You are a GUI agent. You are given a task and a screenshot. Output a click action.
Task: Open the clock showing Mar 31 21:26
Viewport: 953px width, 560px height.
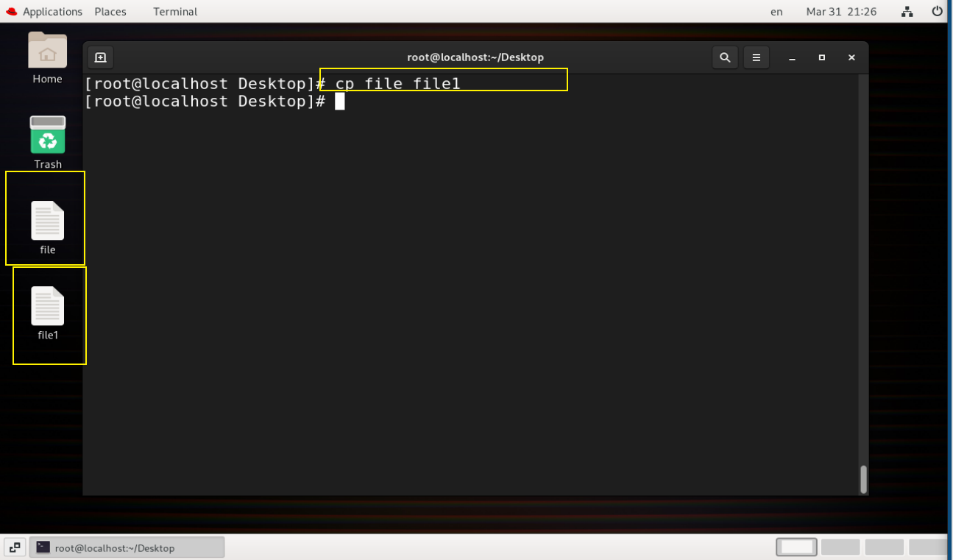click(841, 12)
